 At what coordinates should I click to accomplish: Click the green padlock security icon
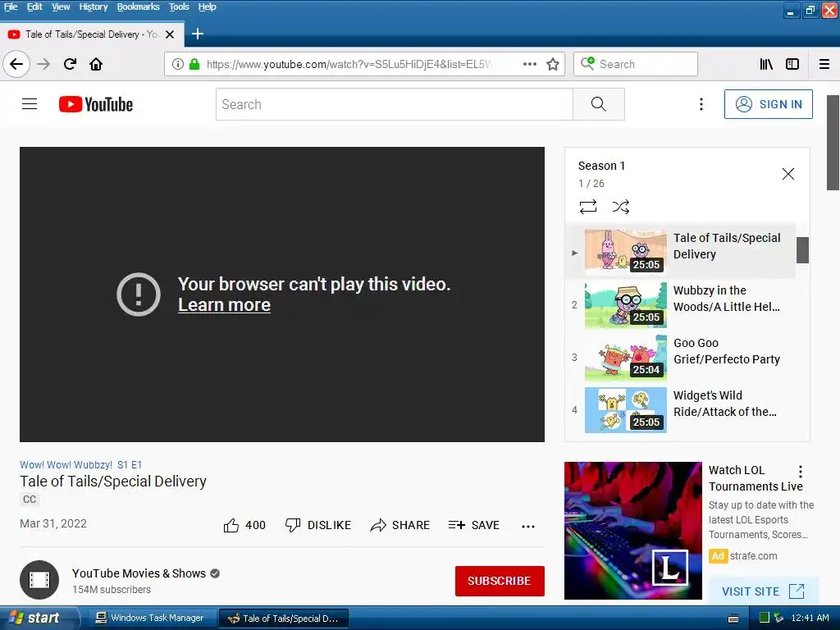click(194, 64)
